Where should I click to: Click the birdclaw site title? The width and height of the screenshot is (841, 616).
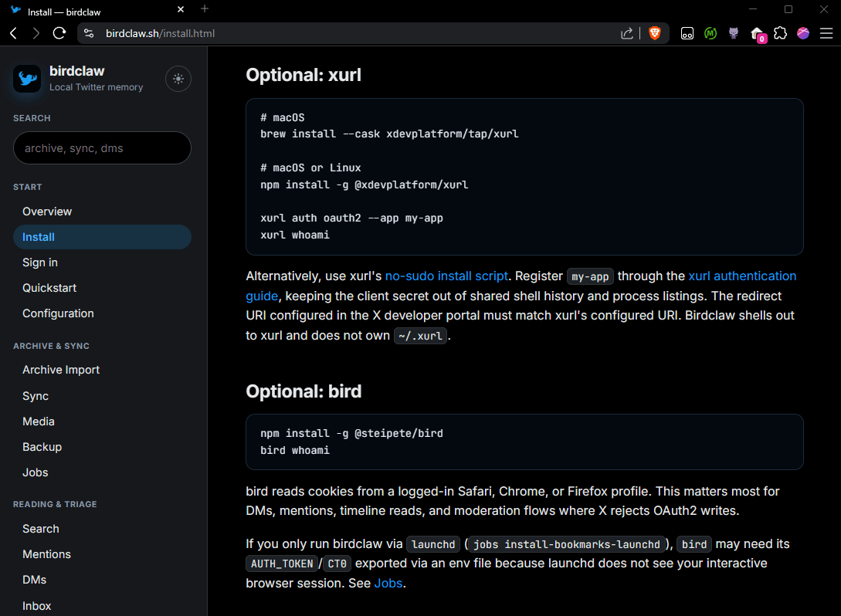point(76,71)
